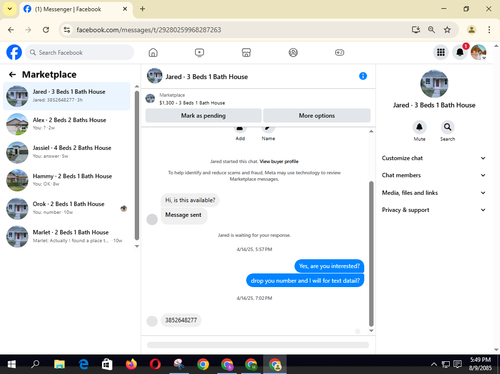Click the message thread scrollbar
Viewport: 500px width, 374px height.
coord(371,253)
